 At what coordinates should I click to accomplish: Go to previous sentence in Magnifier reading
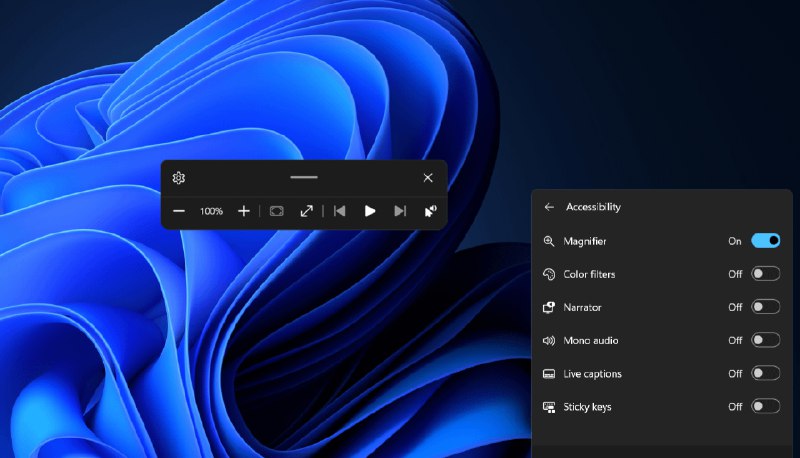pyautogui.click(x=340, y=211)
